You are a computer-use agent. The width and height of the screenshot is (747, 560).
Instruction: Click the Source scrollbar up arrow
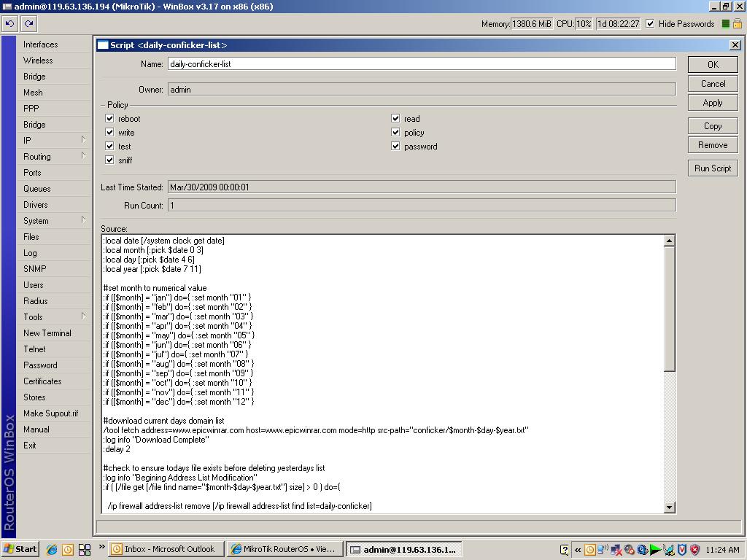click(670, 241)
